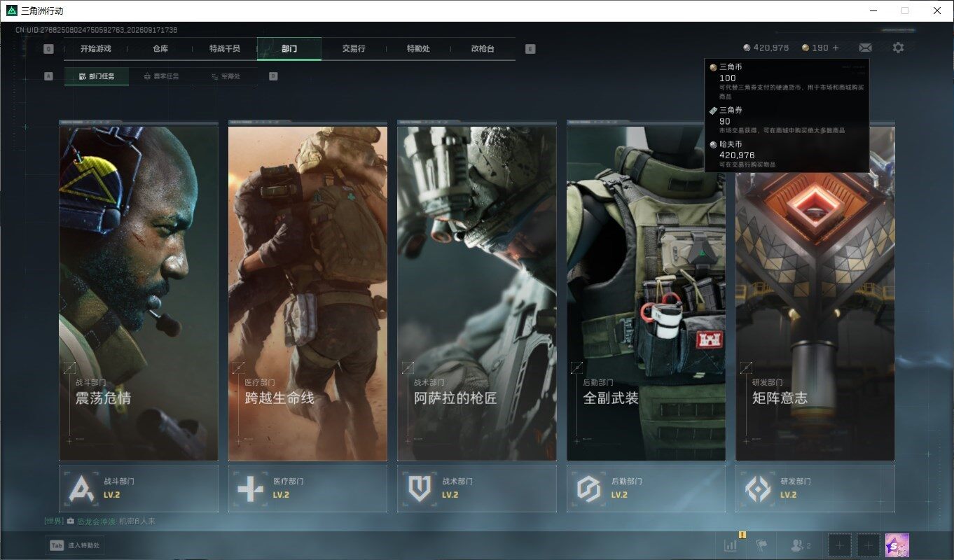The image size is (954, 560).
Task: Go to the 特战干员 tab
Action: coord(225,49)
